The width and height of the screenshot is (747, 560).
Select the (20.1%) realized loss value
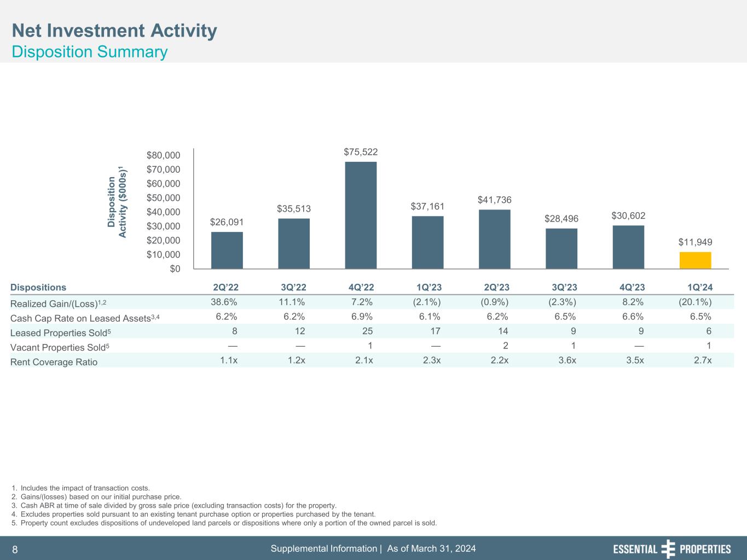[694, 302]
